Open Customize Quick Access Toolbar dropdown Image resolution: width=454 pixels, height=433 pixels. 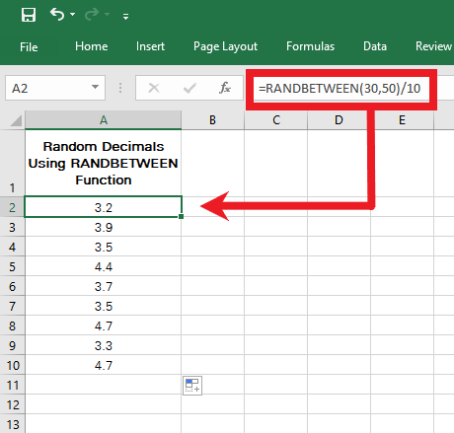[126, 16]
